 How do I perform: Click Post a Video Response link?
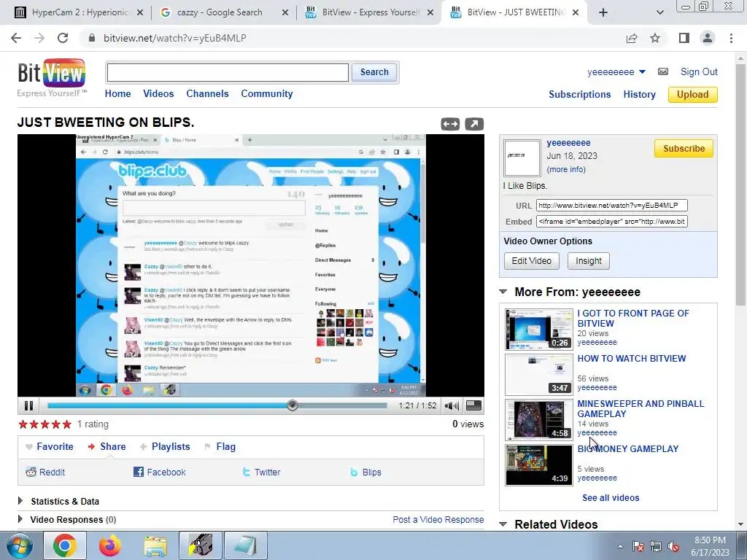438,519
